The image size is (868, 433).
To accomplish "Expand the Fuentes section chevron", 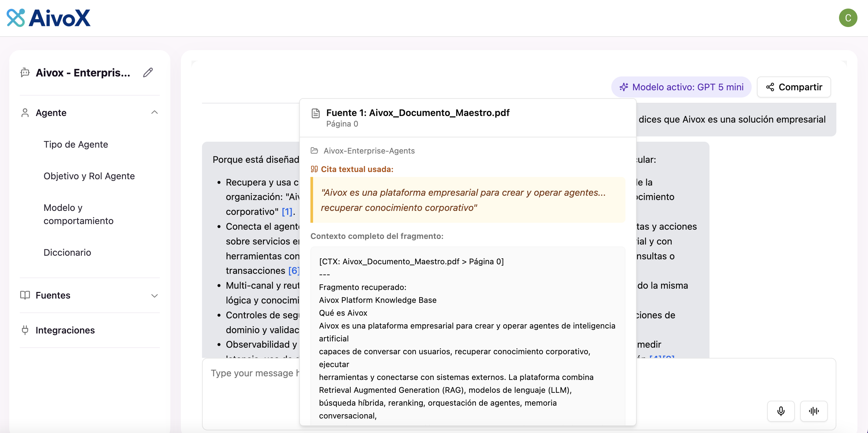I will coord(154,296).
